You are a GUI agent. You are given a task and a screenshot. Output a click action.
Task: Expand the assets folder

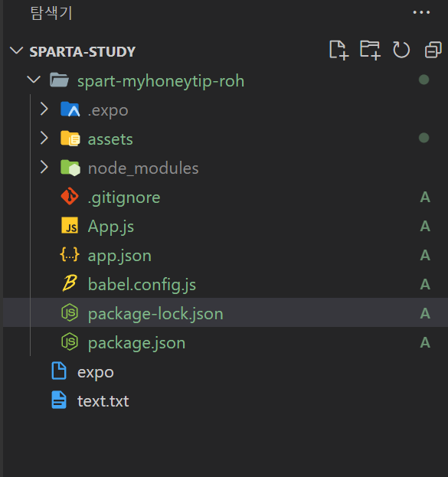[44, 138]
